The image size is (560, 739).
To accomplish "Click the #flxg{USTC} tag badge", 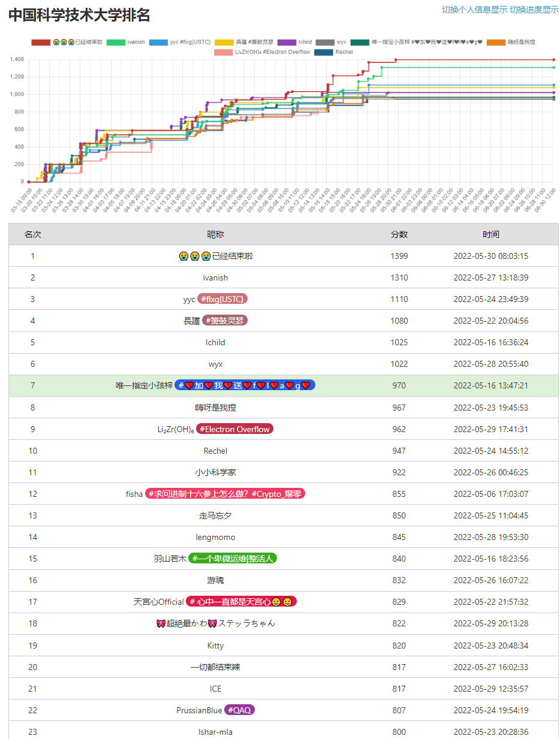I will (222, 299).
